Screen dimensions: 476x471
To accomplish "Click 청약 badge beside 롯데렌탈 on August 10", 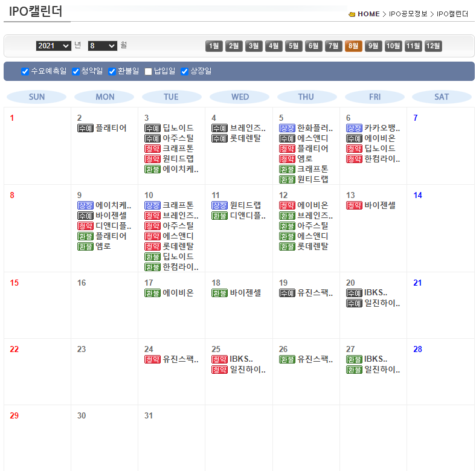I will tap(152, 246).
